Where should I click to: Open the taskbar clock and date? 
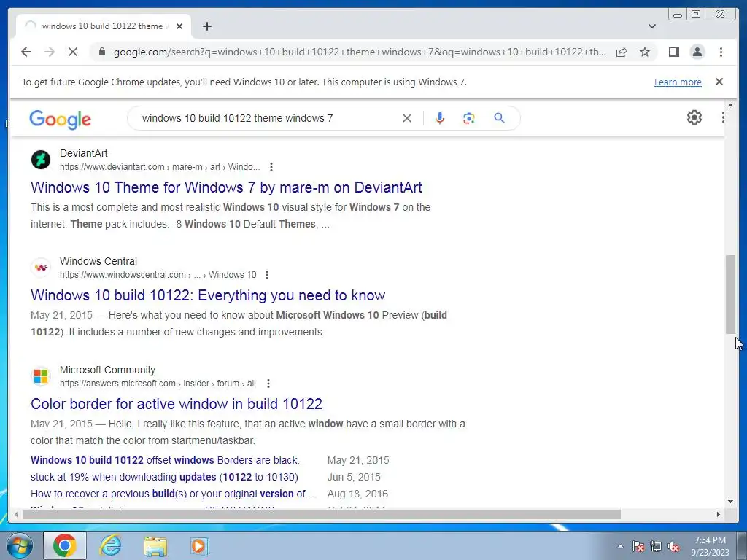pos(710,546)
